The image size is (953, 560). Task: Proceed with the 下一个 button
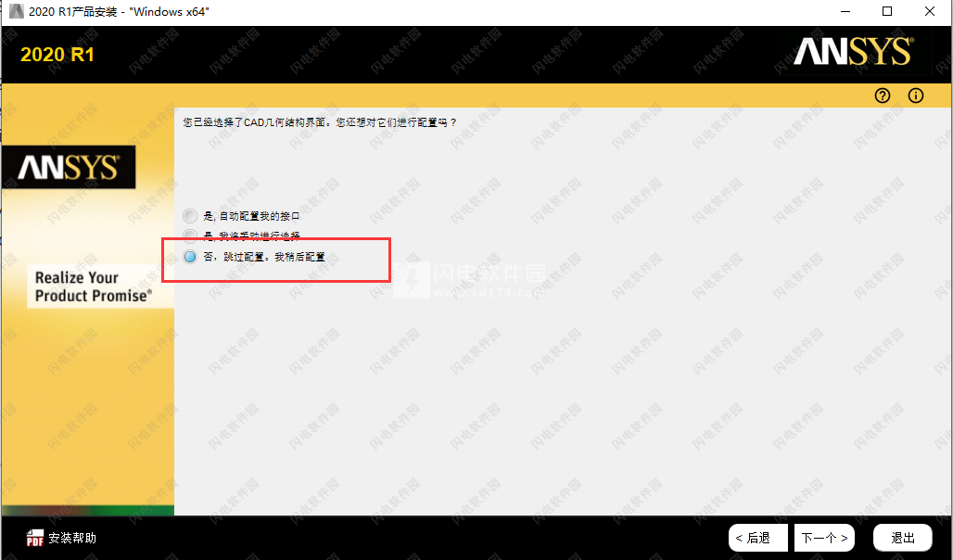[x=824, y=538]
